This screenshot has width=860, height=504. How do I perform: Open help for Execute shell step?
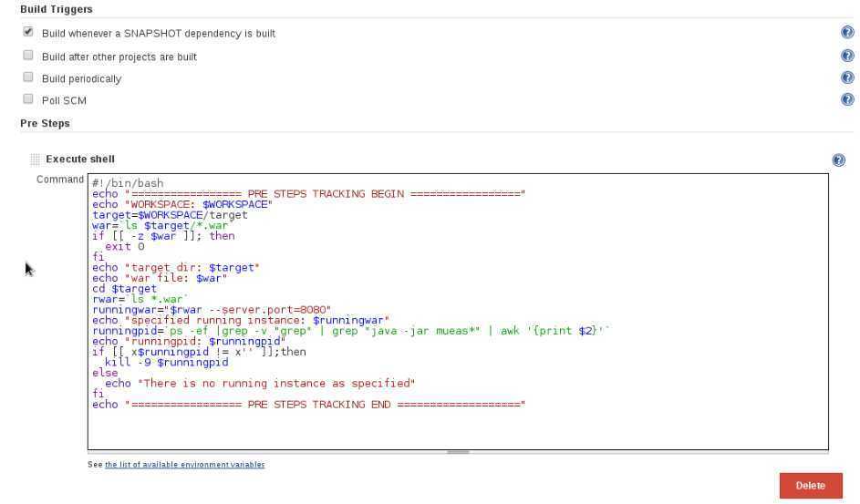838,159
